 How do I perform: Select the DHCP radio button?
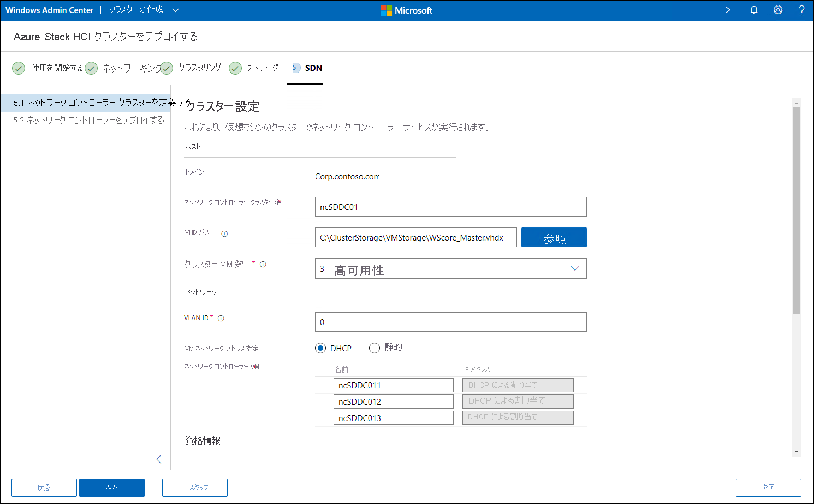point(320,348)
